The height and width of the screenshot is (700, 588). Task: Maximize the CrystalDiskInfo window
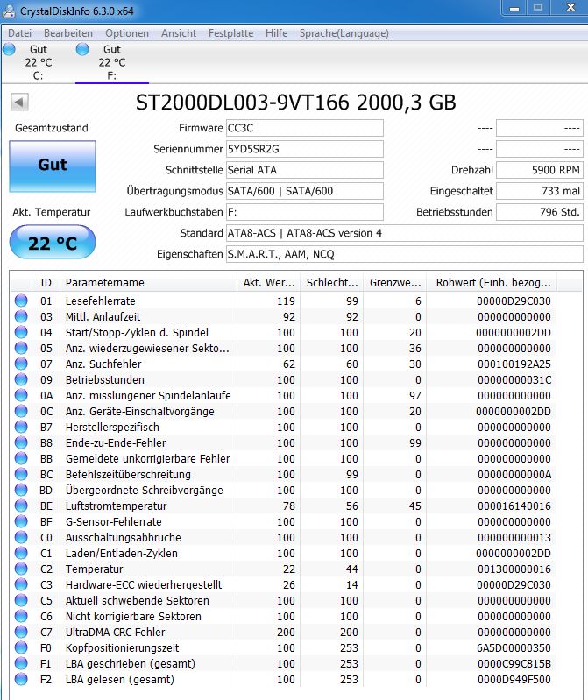(538, 8)
